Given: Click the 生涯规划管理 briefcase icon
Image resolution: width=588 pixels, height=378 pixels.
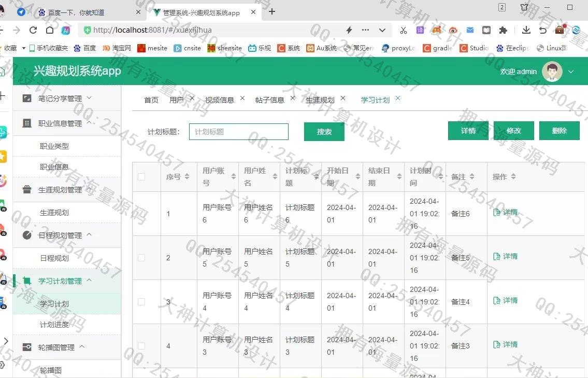Looking at the screenshot, I should (26, 190).
